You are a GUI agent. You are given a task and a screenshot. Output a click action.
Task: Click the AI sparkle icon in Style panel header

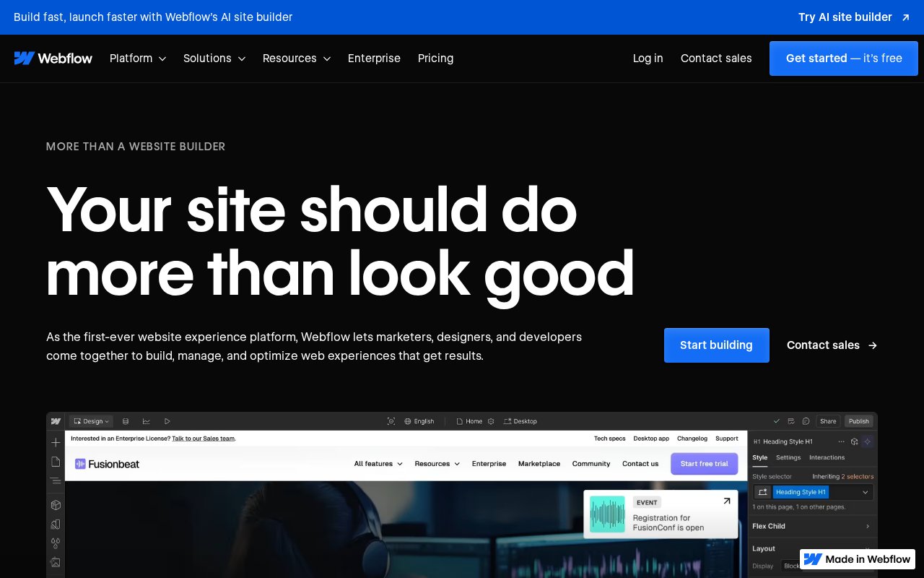click(x=868, y=441)
